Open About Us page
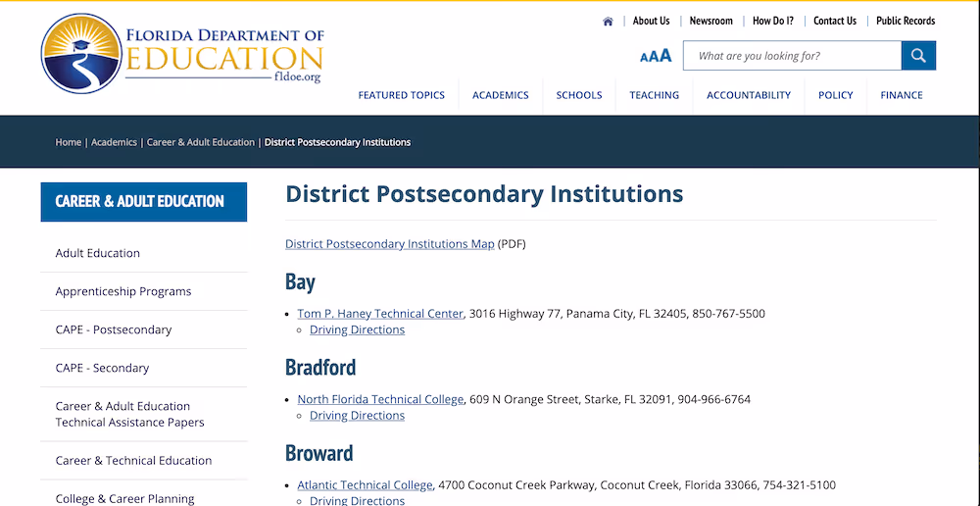Screen dimensions: 980x506 (651, 21)
